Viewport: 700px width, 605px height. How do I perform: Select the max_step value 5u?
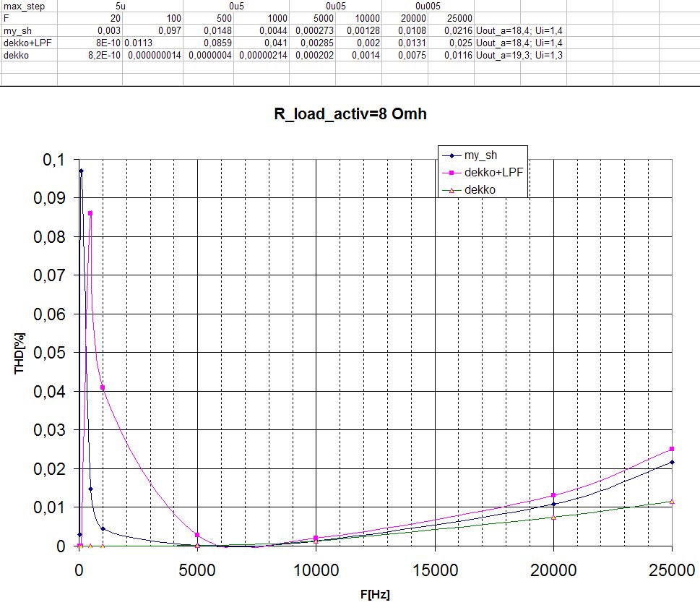(121, 7)
